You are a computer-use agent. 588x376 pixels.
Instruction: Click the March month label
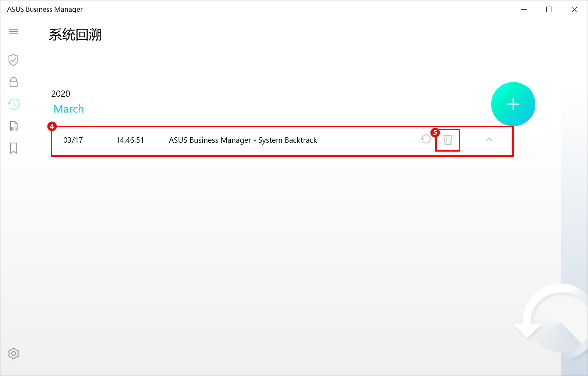point(69,109)
